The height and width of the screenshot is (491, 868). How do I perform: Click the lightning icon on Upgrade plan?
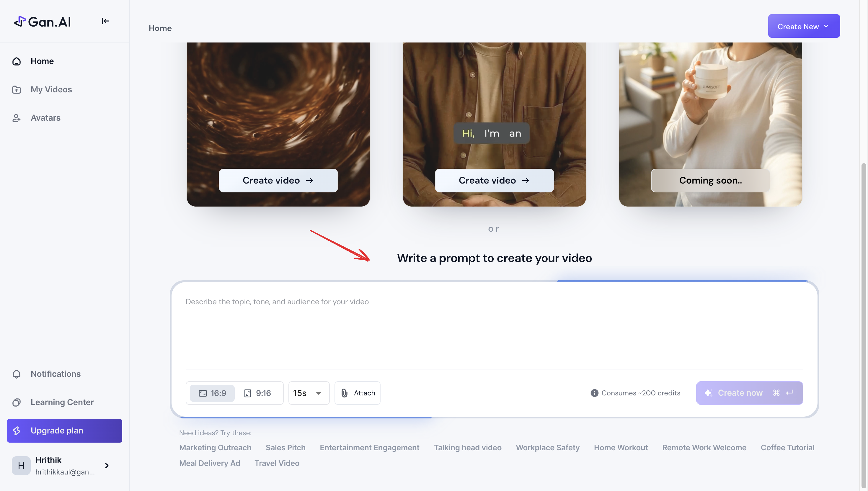pos(17,431)
